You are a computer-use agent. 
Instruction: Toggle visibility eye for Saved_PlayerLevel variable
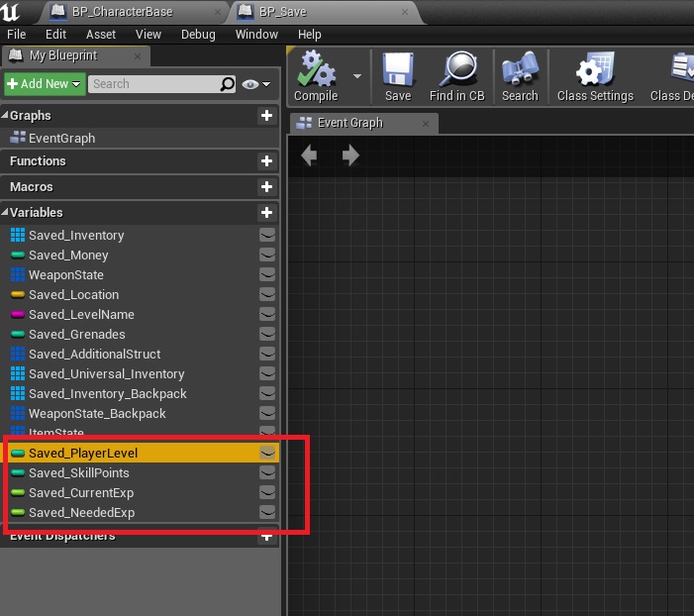click(267, 453)
